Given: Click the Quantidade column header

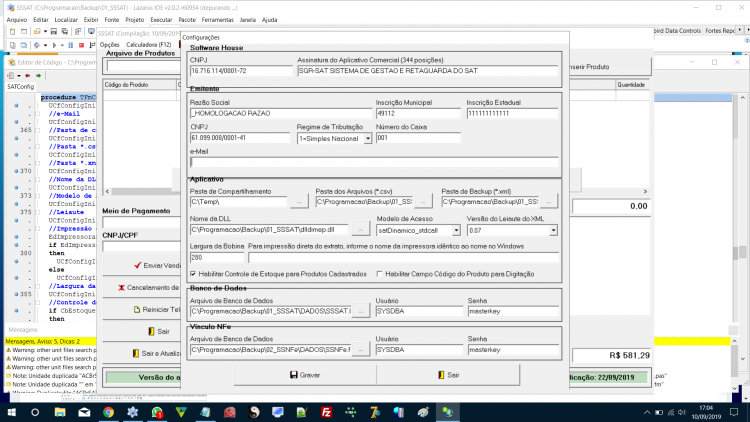Looking at the screenshot, I should pyautogui.click(x=631, y=85).
